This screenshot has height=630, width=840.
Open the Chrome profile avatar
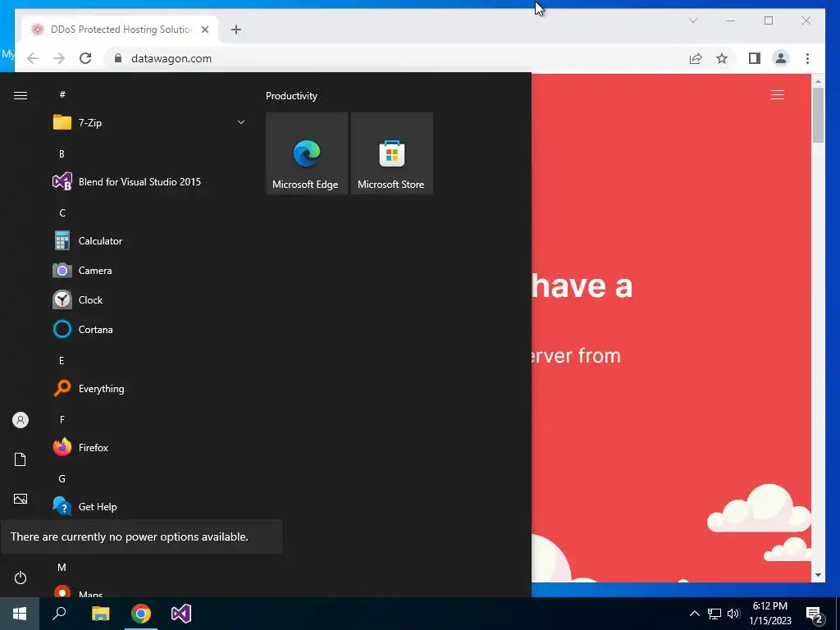[781, 58]
